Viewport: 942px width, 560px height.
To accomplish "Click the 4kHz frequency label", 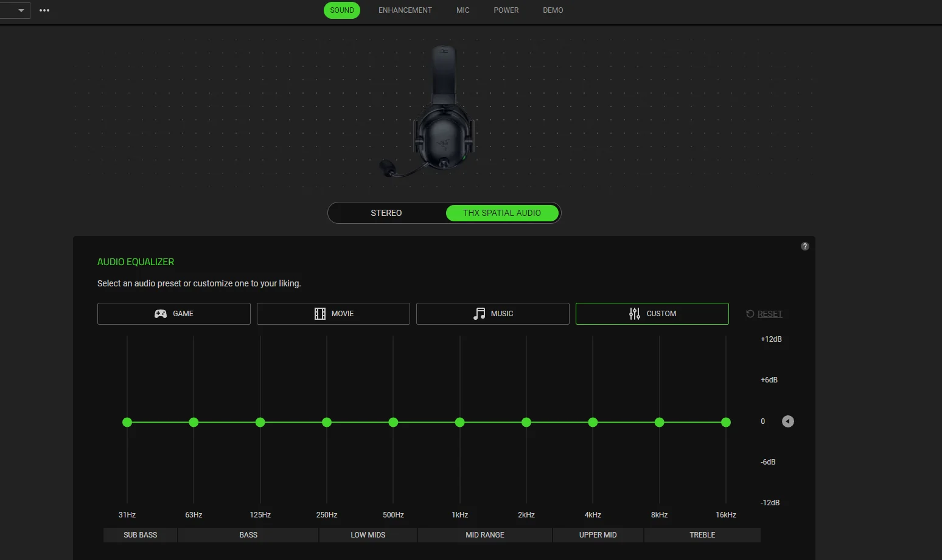I will 593,515.
